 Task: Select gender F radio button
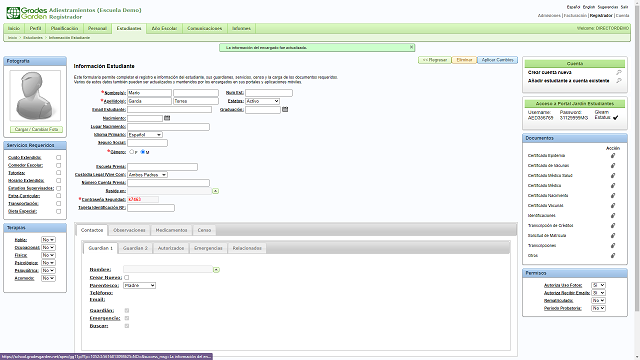[x=131, y=152]
